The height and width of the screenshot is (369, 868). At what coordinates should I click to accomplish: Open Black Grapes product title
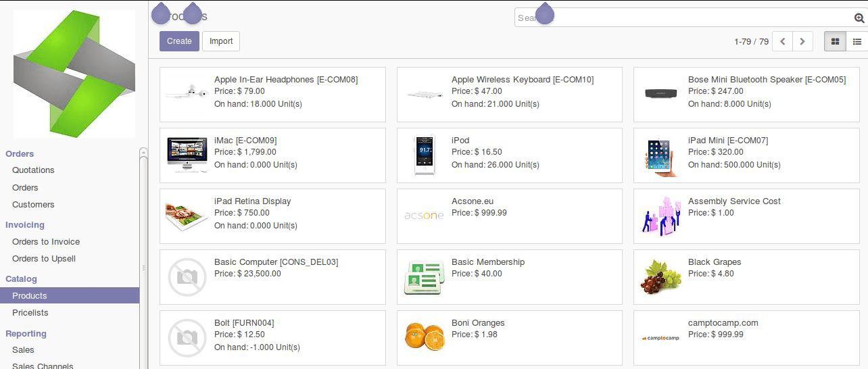click(x=715, y=262)
